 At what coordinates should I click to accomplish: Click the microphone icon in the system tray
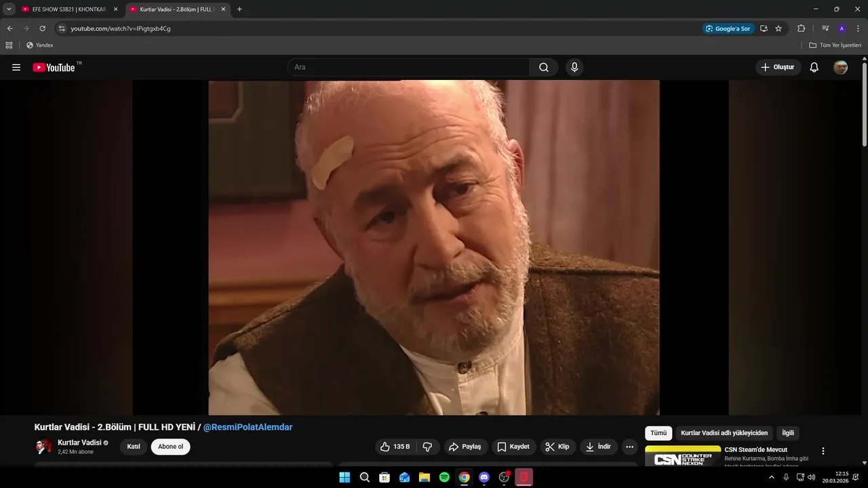[786, 477]
